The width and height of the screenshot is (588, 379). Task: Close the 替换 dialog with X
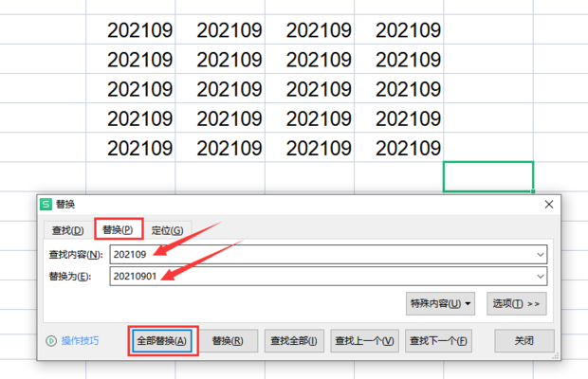coord(547,204)
